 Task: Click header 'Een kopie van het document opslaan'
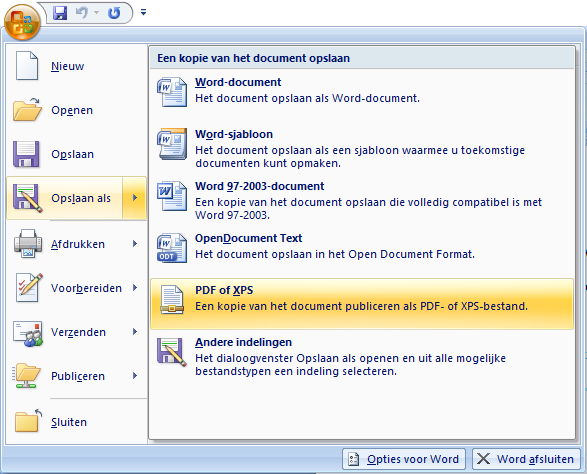click(253, 58)
